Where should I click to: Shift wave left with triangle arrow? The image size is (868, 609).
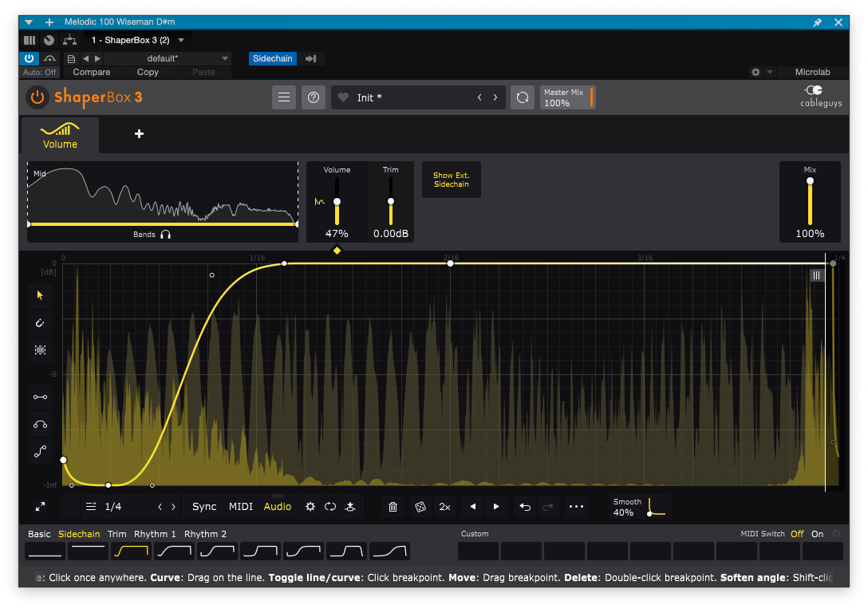click(473, 507)
